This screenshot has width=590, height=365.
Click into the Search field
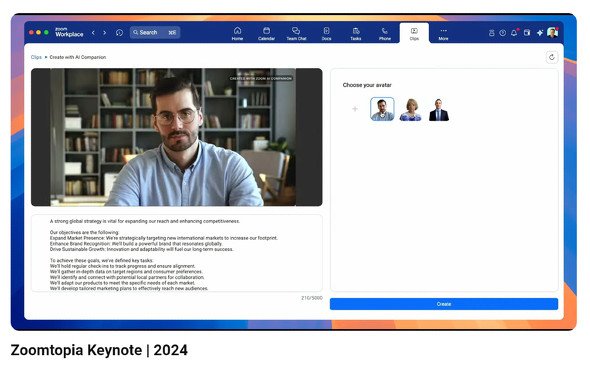(155, 33)
